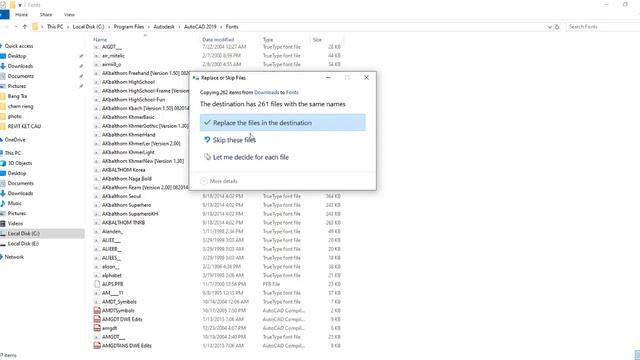
Task: Sort files by Size column
Action: [x=317, y=40]
